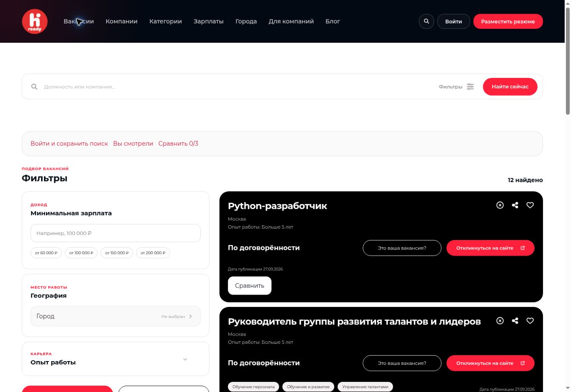Open the Блог section
Screen dimensions: 571x392
333,21
